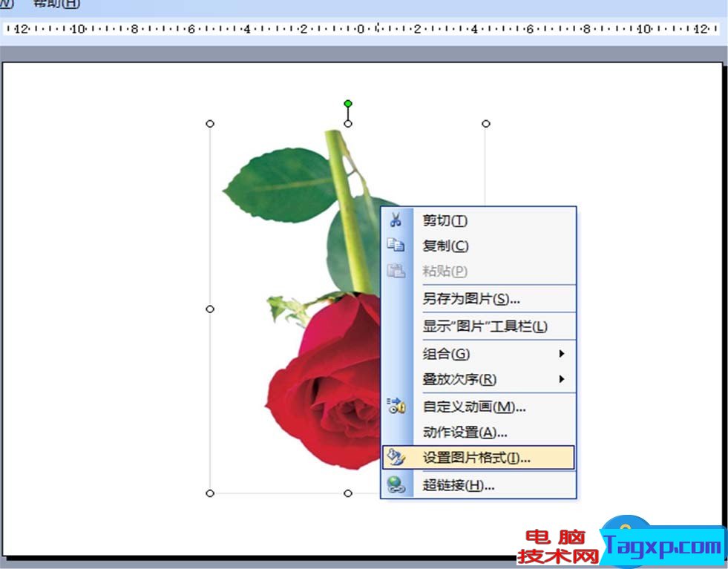Click the custom animation icon beside 自定义动画

click(396, 406)
